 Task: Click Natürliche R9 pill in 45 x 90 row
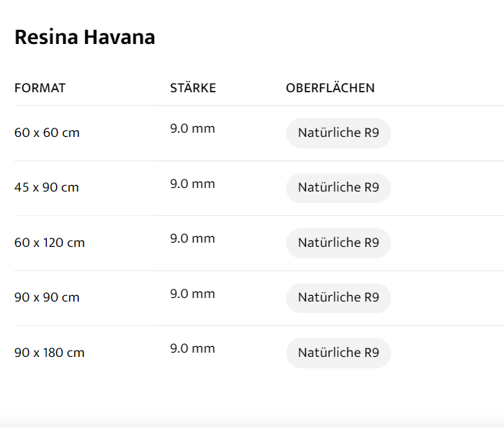339,188
